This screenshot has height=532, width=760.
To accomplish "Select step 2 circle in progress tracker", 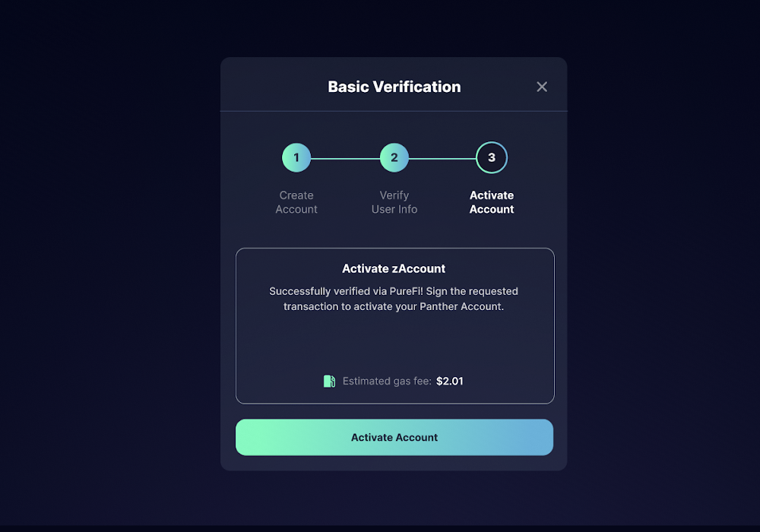I will [394, 157].
